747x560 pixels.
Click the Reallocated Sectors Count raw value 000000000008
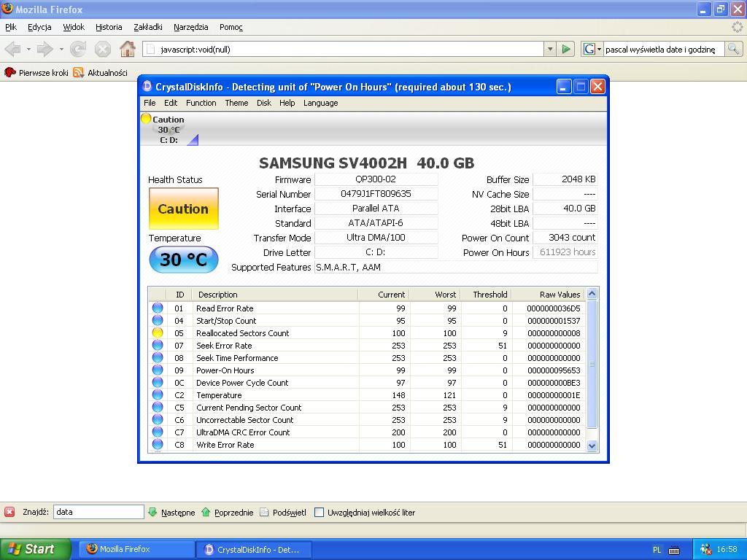pos(554,332)
